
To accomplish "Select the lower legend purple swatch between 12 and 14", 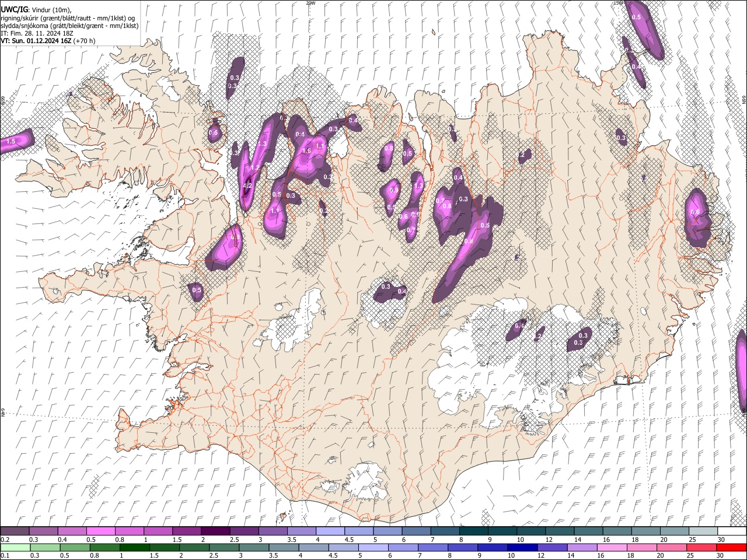I will pos(552,547).
